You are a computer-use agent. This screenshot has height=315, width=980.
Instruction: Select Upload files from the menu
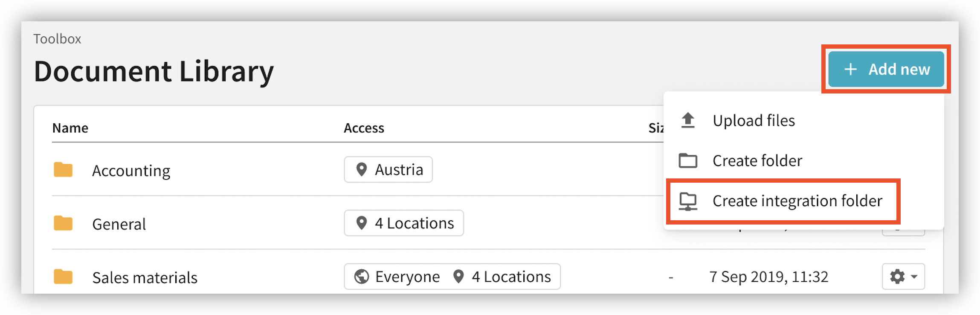coord(754,121)
